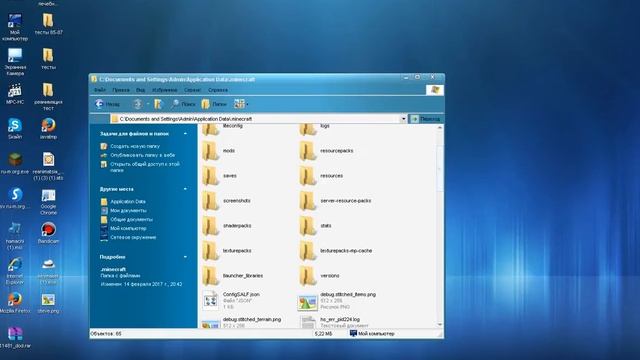Select the тесты 85-87 desktop folder
This screenshot has width=640, height=360.
pyautogui.click(x=48, y=24)
